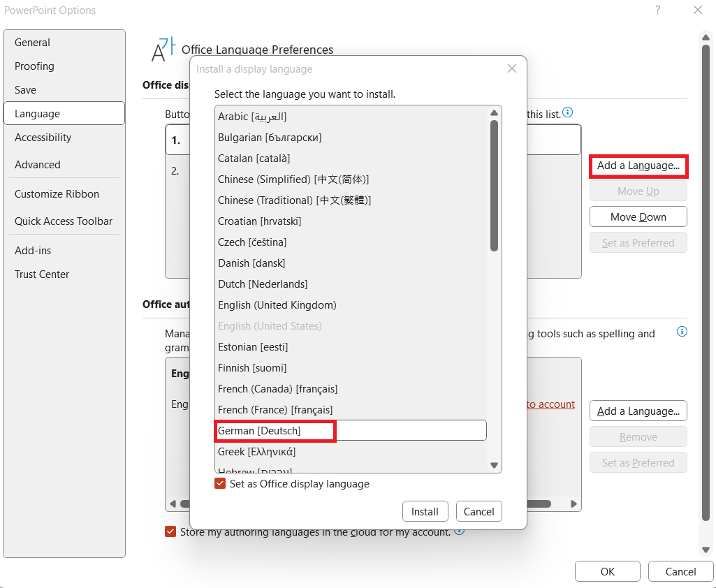716x588 pixels.
Task: Toggle Set as Office display language checkbox
Action: tap(220, 483)
